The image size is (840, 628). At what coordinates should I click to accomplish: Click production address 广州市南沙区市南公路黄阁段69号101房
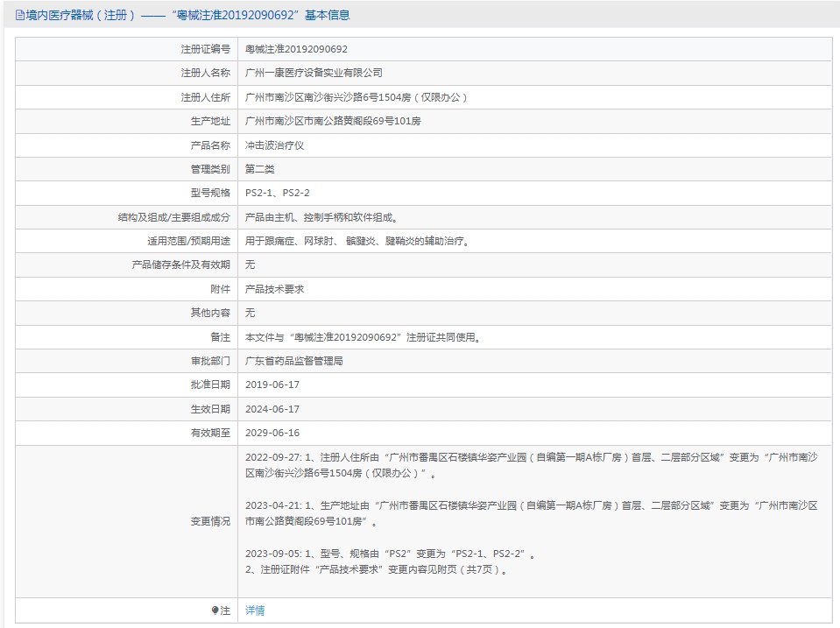[333, 121]
